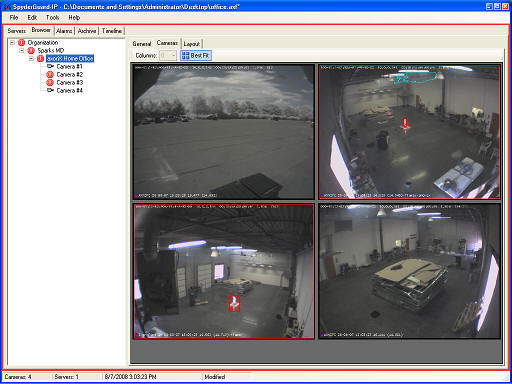The width and height of the screenshot is (512, 384).
Task: Open the Tools menu
Action: [52, 17]
